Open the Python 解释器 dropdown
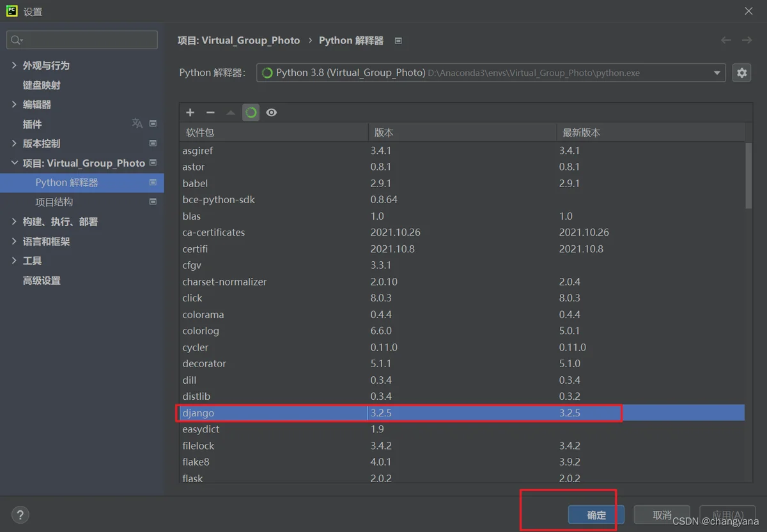Image resolution: width=767 pixels, height=532 pixels. click(x=491, y=73)
